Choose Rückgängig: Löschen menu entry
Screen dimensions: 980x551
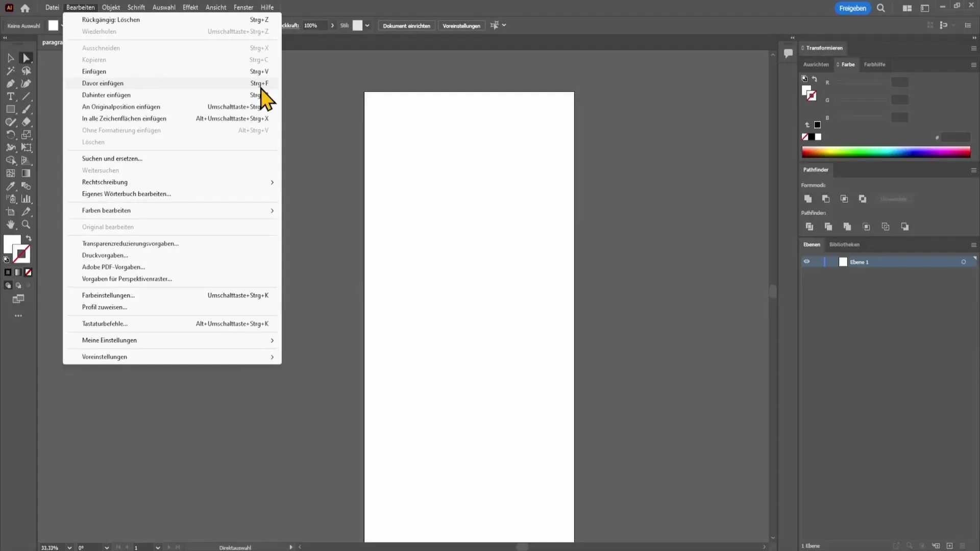[173, 20]
